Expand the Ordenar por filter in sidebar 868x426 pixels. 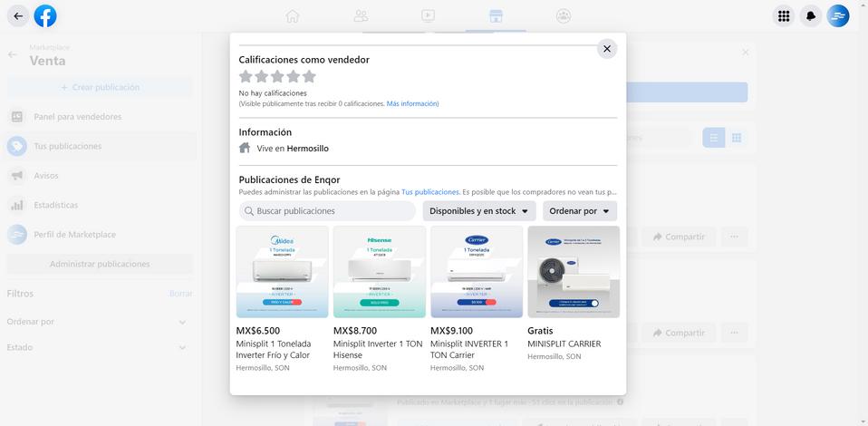(x=96, y=322)
